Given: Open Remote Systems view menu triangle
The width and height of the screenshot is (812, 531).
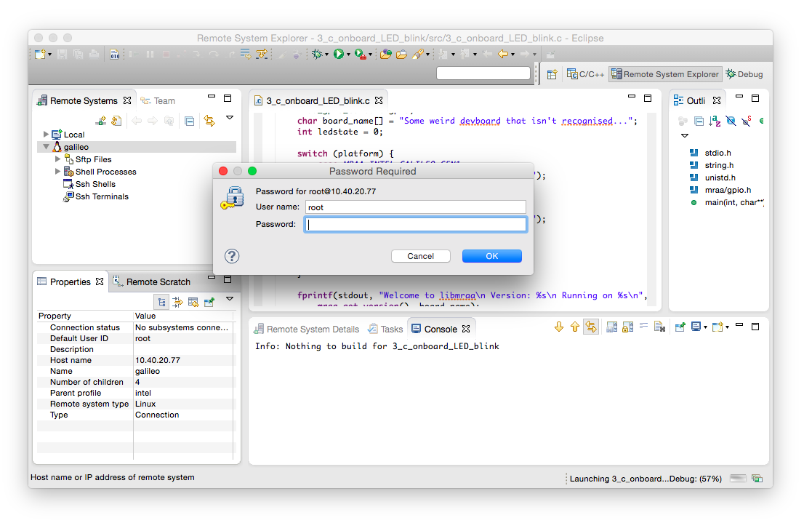Looking at the screenshot, I should coord(230,118).
